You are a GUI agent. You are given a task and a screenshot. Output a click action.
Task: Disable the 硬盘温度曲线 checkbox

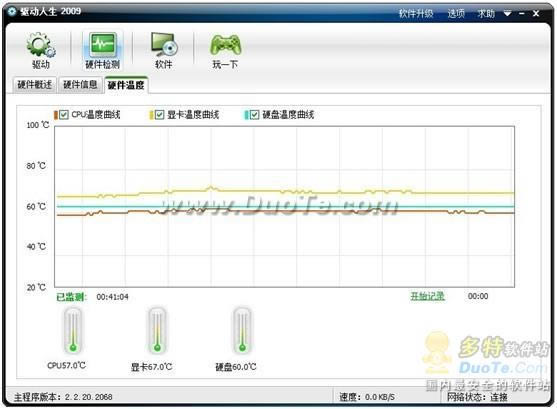pos(254,115)
